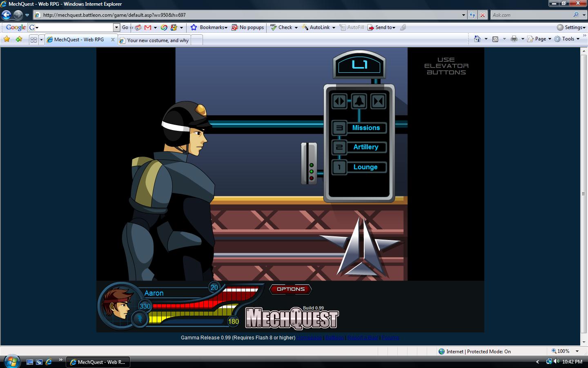Open the Battleon link
The height and width of the screenshot is (368, 588).
[x=334, y=338]
